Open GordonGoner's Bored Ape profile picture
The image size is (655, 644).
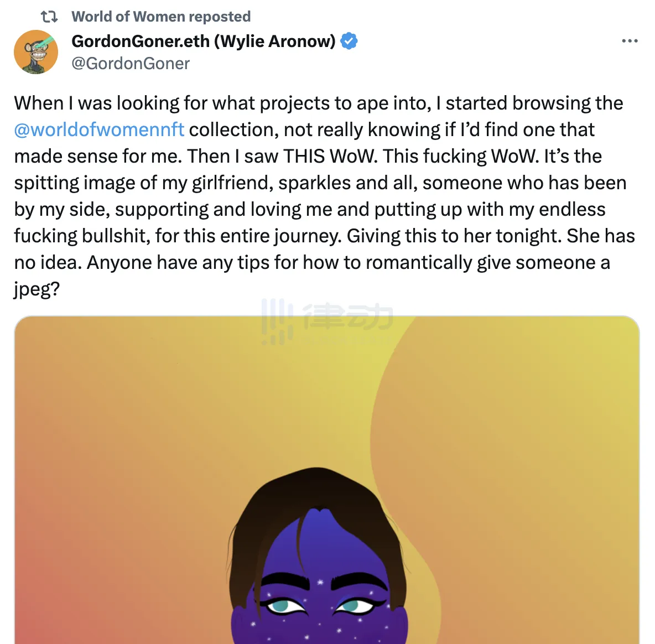coord(36,52)
